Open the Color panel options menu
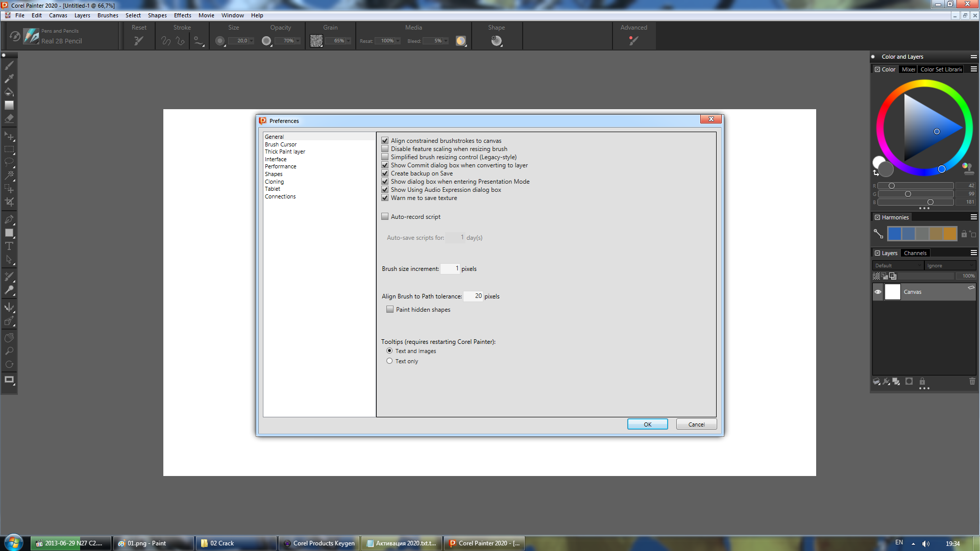Screen dimensions: 980x551 973,69
